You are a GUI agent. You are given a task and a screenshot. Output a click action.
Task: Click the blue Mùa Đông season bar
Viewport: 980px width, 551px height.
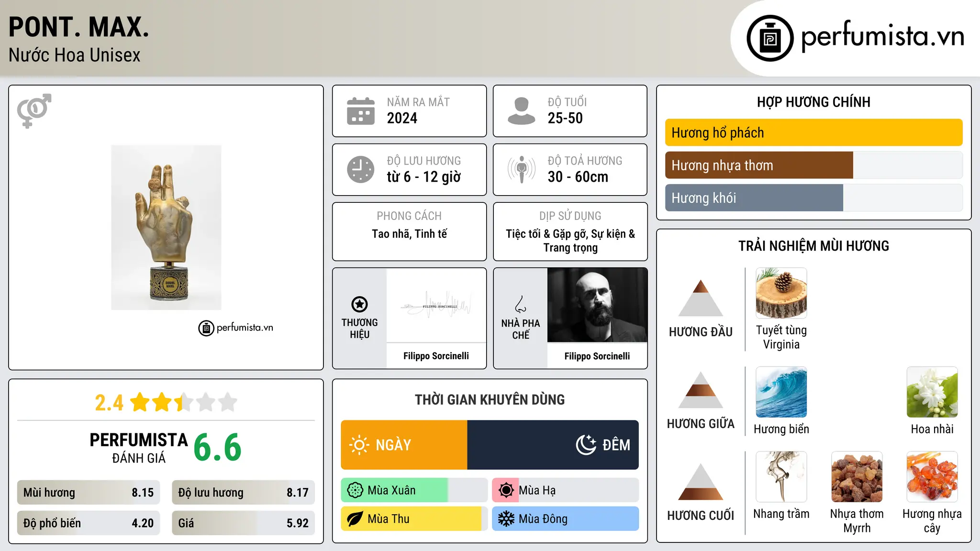pos(565,519)
